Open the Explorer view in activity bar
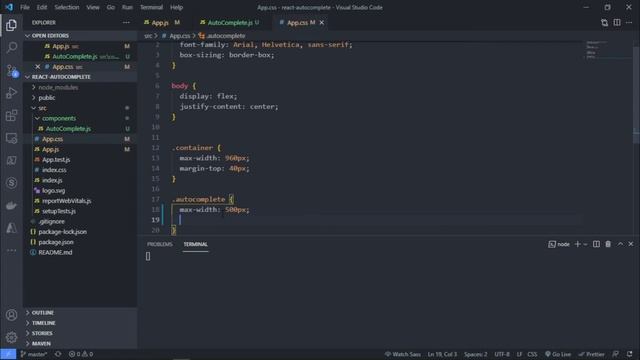640x360 pixels. [x=11, y=25]
